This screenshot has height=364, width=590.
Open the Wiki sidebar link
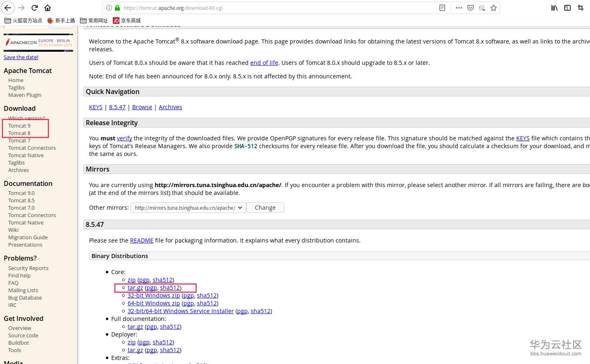tap(13, 230)
